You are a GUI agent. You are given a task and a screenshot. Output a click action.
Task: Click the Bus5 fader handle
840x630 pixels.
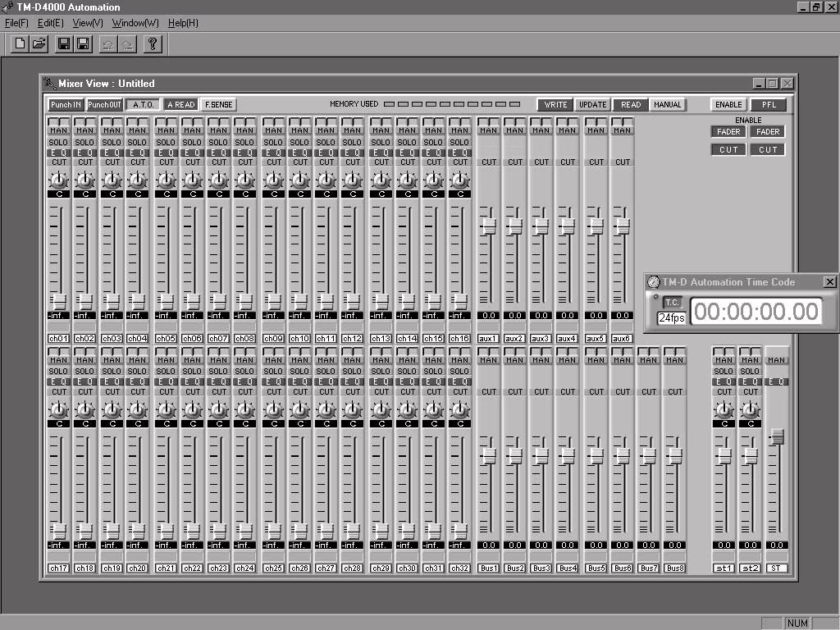click(x=596, y=456)
